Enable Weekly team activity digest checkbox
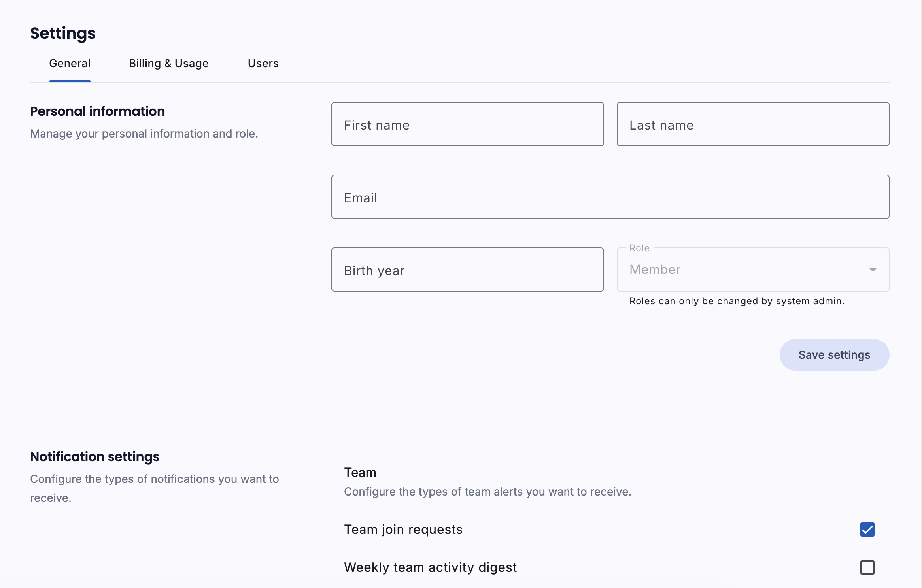The height and width of the screenshot is (588, 922). pos(867,567)
